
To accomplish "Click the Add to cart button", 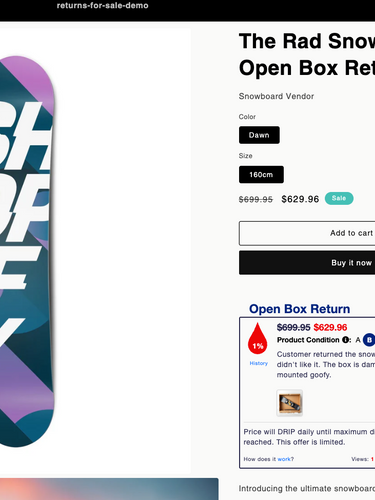I will click(x=307, y=233).
